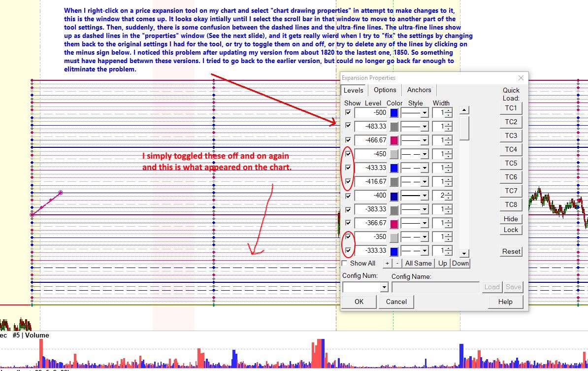The height and width of the screenshot is (371, 588).
Task: Expand the Config Num combo box
Action: (384, 287)
